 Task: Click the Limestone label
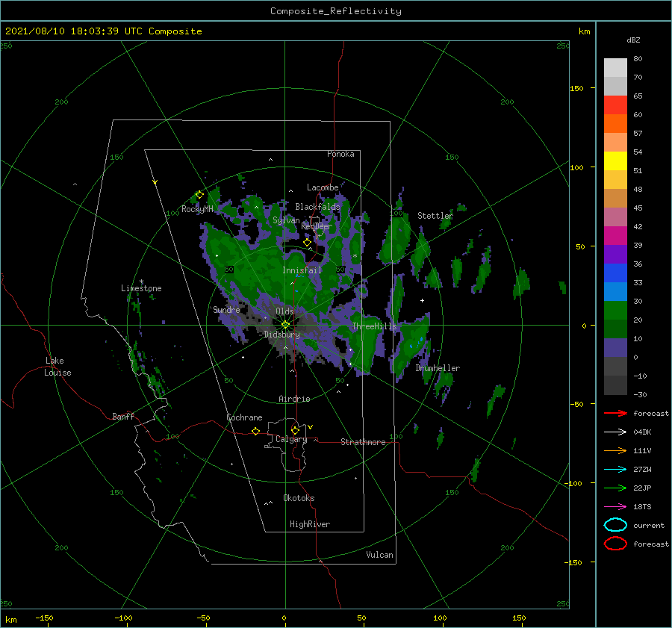pos(141,288)
